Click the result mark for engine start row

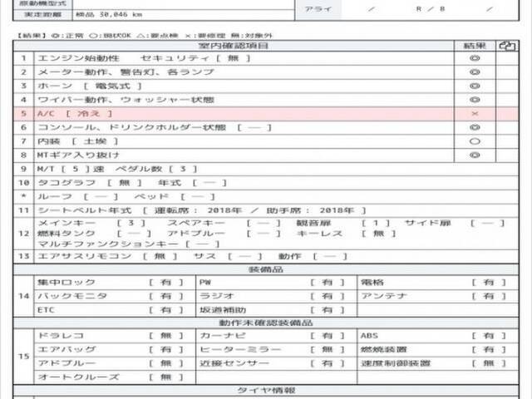coord(475,59)
